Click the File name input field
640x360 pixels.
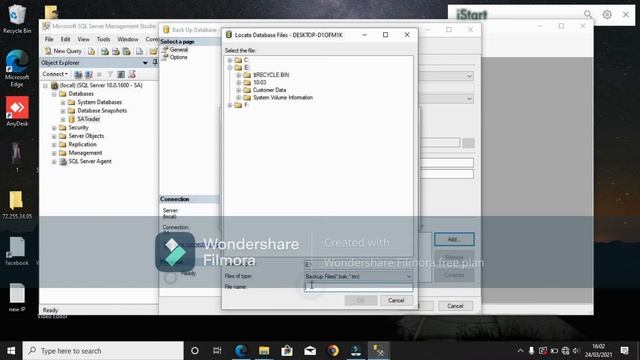pyautogui.click(x=358, y=287)
